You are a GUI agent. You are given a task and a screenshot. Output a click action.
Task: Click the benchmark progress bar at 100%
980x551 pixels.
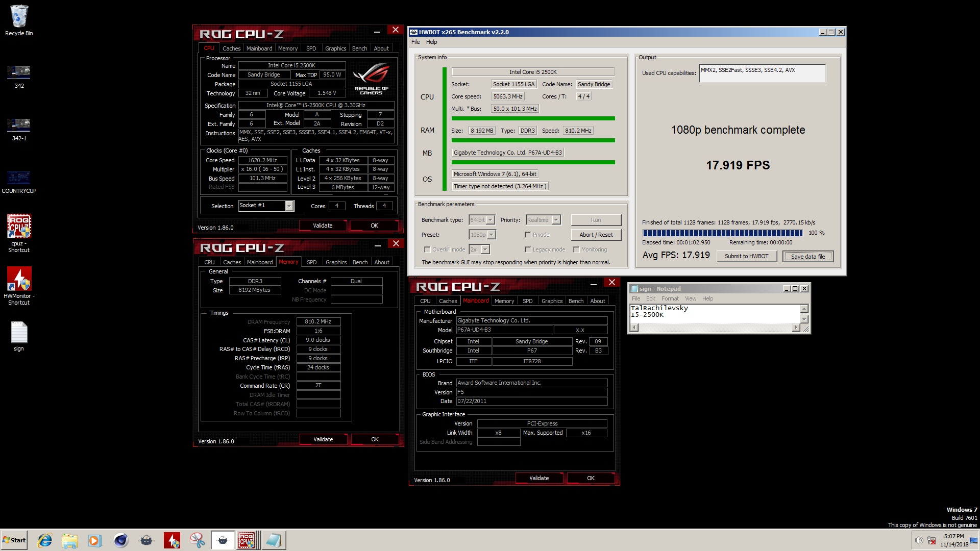click(x=722, y=233)
